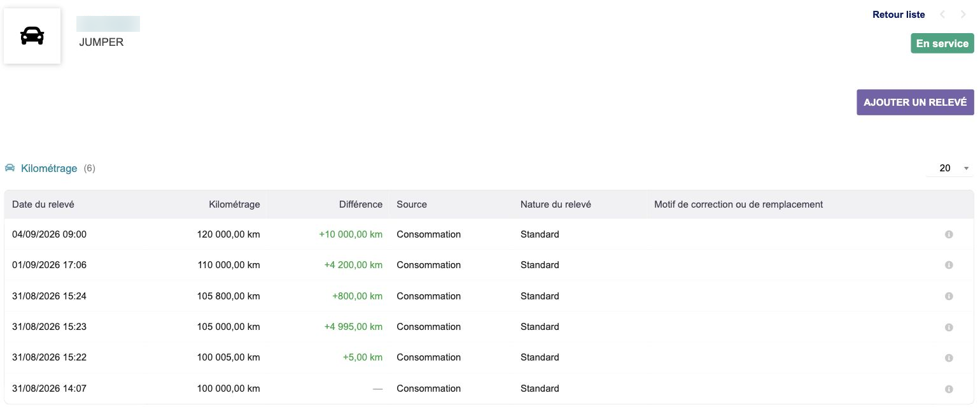
Task: Go to next vehicle with right chevron
Action: click(963, 15)
